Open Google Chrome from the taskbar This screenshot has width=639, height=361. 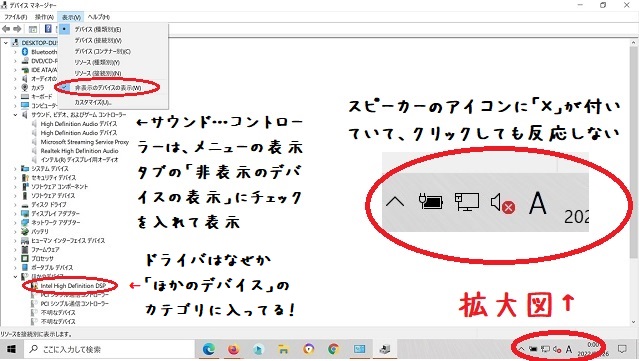point(333,349)
